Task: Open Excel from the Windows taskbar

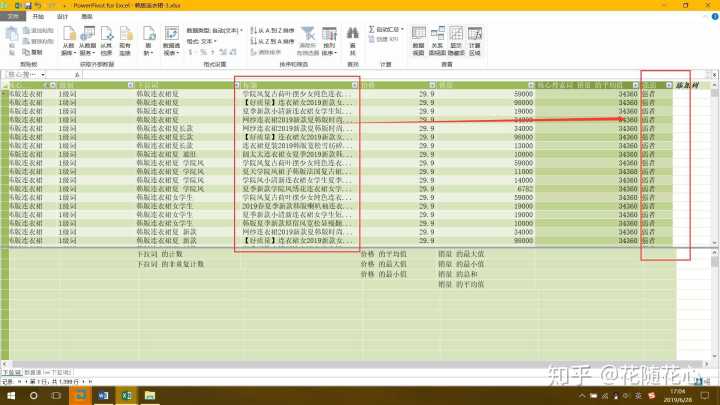Action: (127, 396)
